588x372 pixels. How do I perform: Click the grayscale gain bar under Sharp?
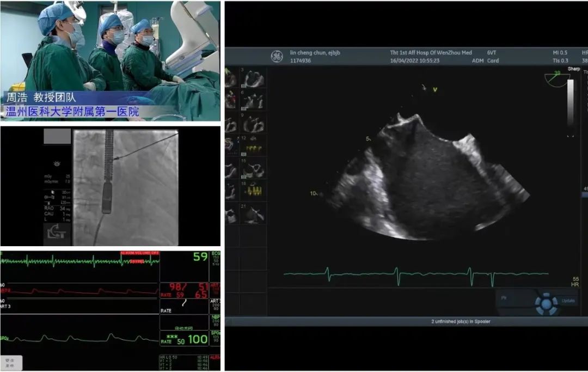tap(571, 108)
